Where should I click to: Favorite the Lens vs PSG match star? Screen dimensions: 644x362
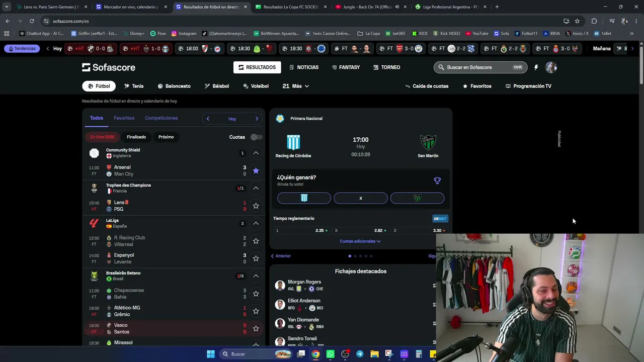(x=256, y=206)
